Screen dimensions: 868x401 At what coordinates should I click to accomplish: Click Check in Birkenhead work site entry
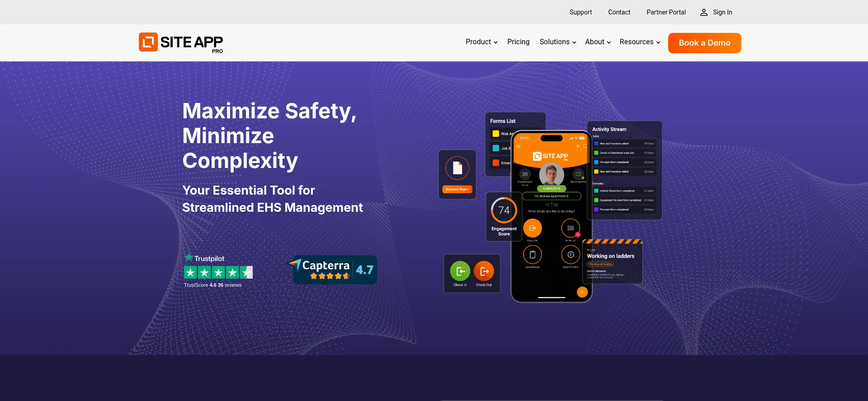pos(624,153)
